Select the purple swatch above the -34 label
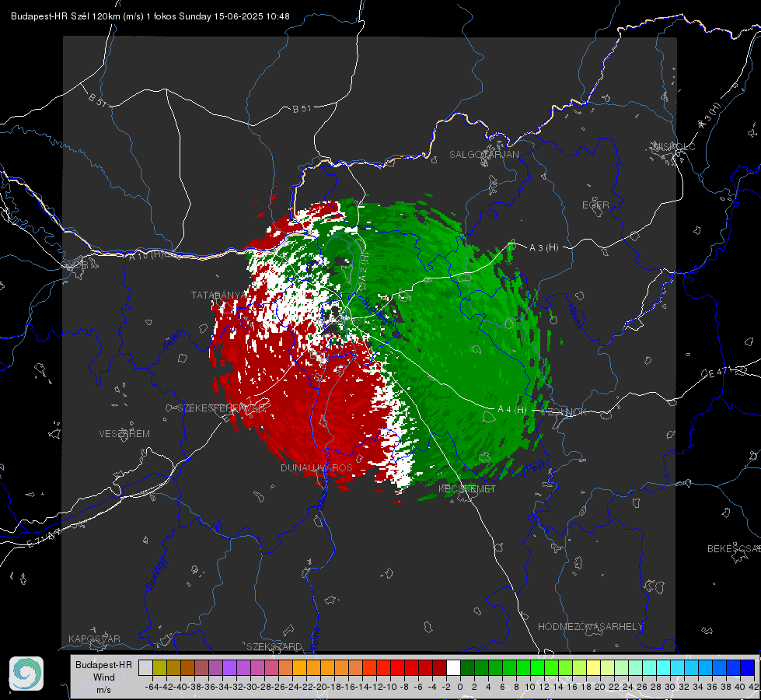The height and width of the screenshot is (700, 761). [229, 667]
